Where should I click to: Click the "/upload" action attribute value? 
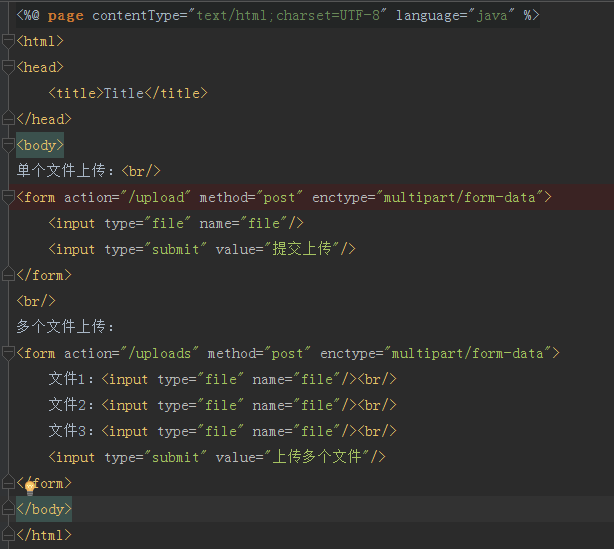tap(155, 198)
